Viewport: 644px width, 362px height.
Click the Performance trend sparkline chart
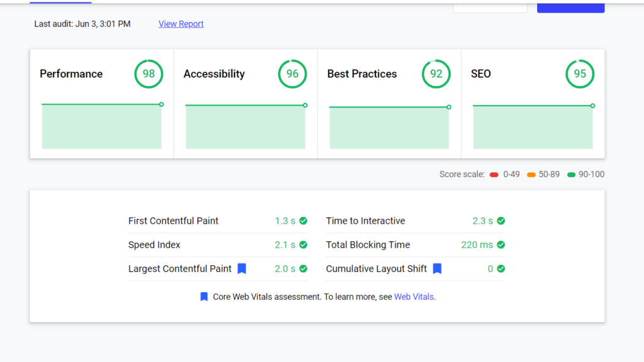click(x=101, y=126)
